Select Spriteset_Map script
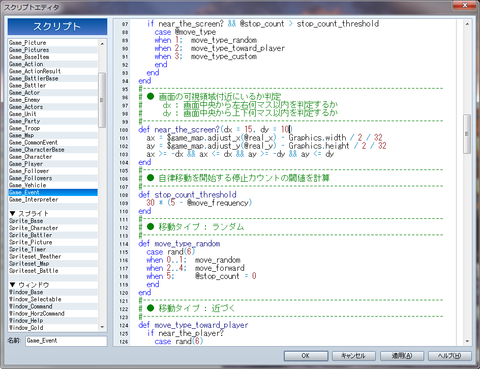 pyautogui.click(x=53, y=264)
